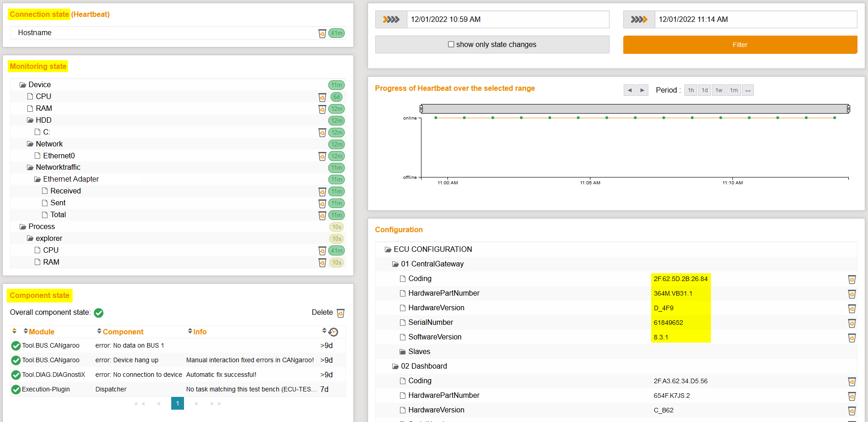Delete the Hostname heartbeat entry via trash icon

322,33
